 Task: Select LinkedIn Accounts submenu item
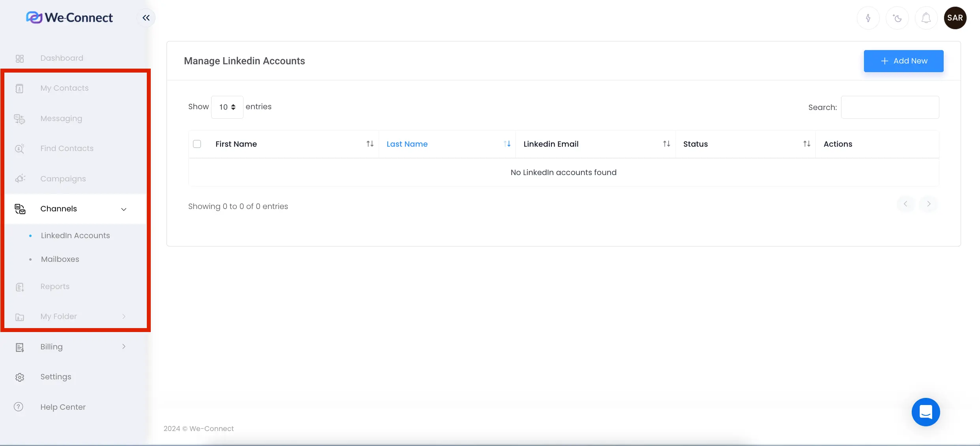75,235
